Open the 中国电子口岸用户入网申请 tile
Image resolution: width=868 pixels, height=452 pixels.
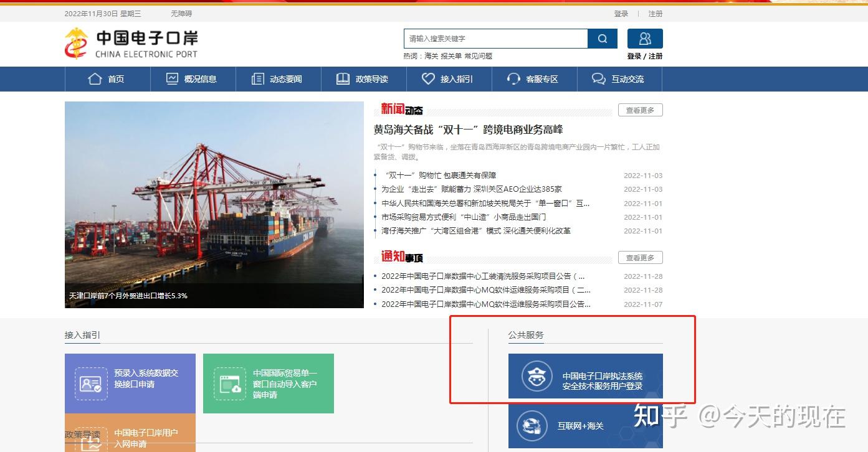tap(130, 433)
